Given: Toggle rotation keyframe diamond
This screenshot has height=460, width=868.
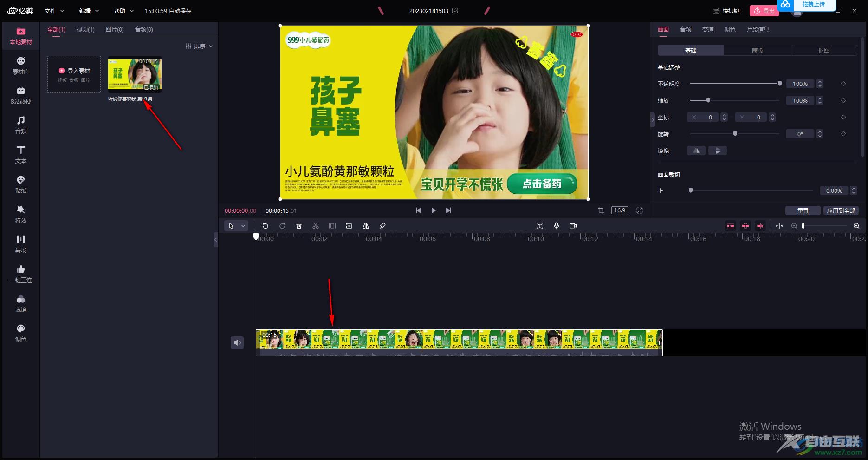Looking at the screenshot, I should click(x=843, y=134).
